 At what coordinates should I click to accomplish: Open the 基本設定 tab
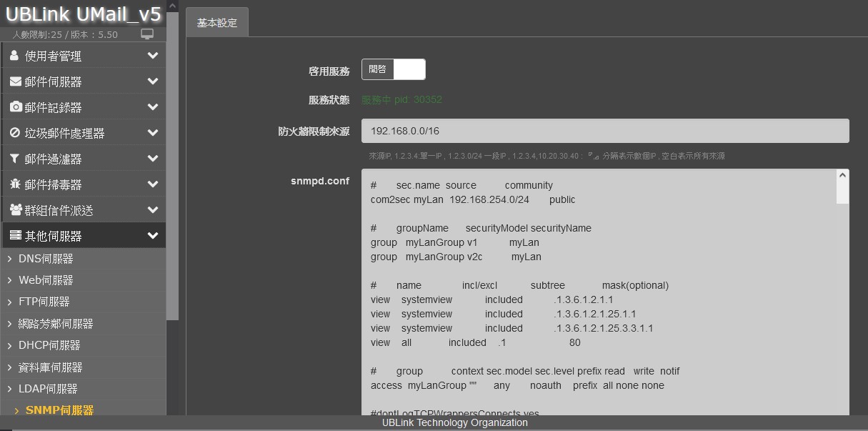coord(217,23)
